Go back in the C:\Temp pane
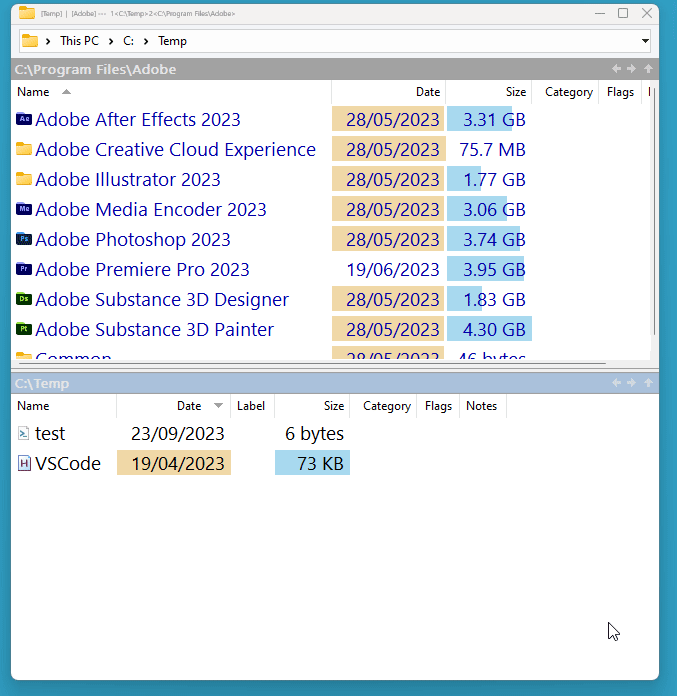Image resolution: width=677 pixels, height=696 pixels. 616,383
